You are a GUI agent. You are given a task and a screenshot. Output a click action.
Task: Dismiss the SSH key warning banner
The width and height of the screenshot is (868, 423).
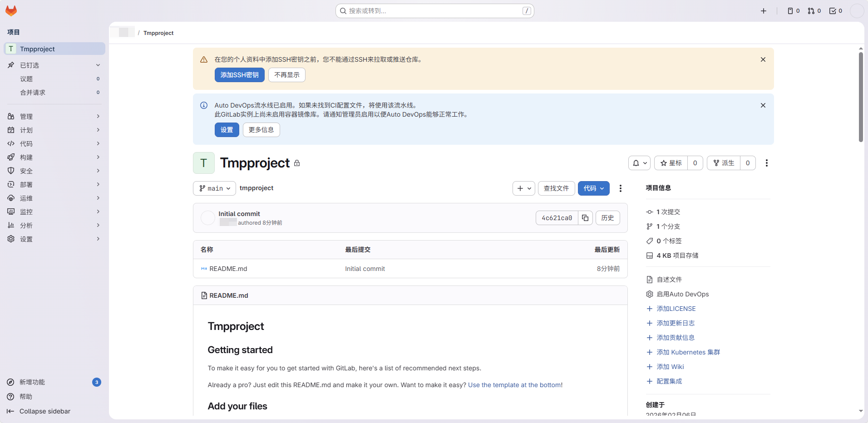click(x=763, y=59)
